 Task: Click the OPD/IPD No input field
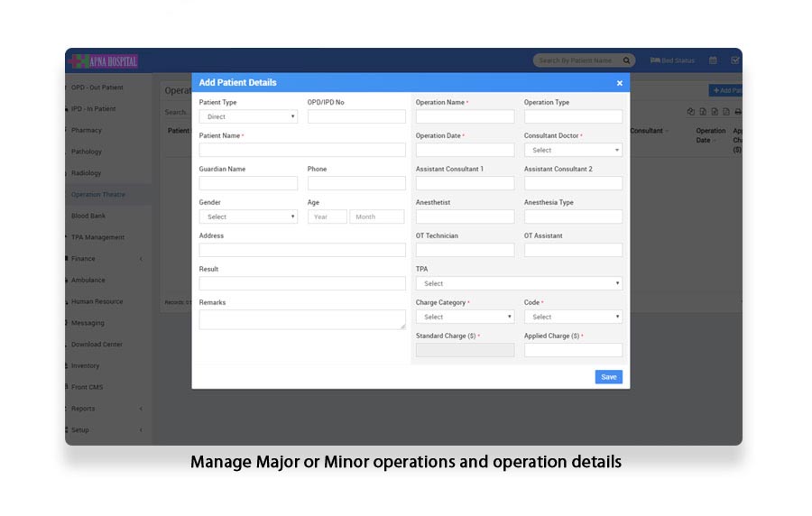click(x=356, y=116)
